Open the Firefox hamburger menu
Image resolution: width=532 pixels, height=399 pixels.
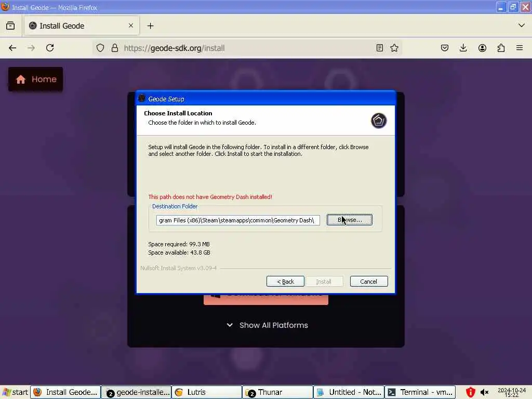coord(520,48)
